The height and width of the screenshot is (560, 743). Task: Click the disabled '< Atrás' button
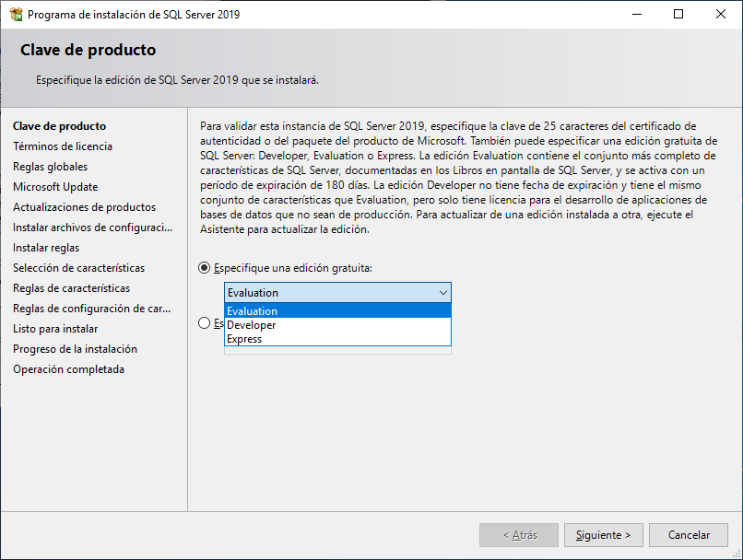(x=518, y=534)
